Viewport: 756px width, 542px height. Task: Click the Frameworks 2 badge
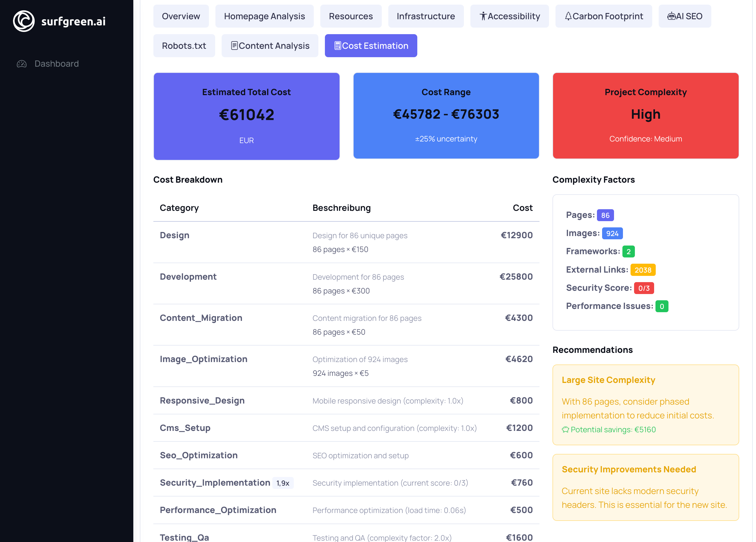coord(628,251)
